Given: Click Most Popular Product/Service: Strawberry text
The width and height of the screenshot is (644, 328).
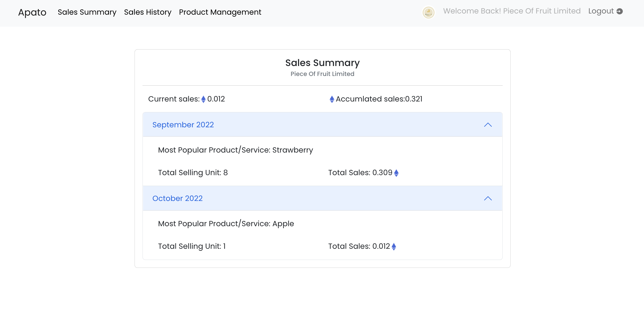Looking at the screenshot, I should click(235, 150).
